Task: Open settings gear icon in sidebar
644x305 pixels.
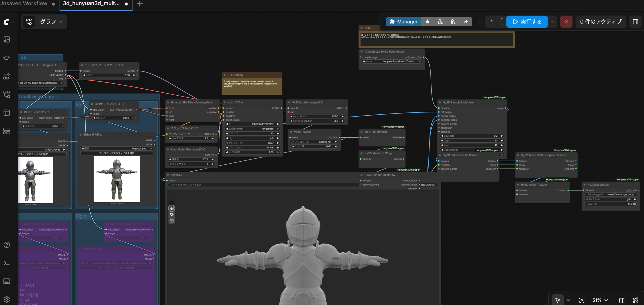Action: pos(7,299)
